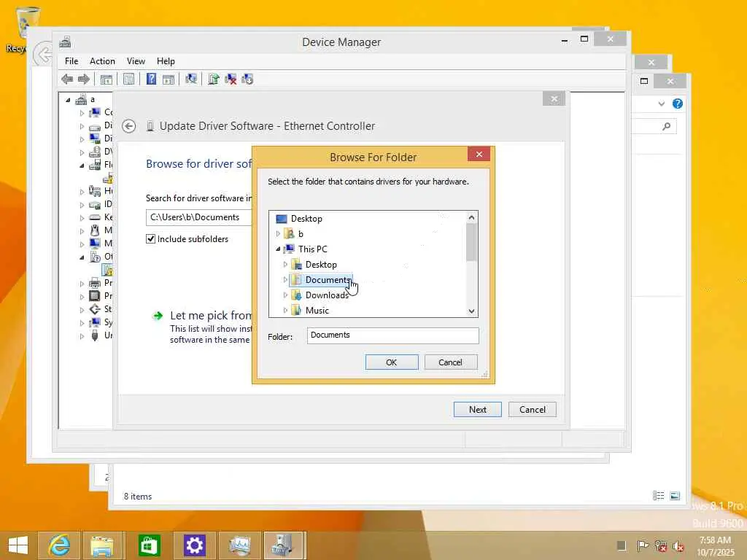Select the Keyboards device category icon
Screen dimensions: 747x560
(x=95, y=217)
